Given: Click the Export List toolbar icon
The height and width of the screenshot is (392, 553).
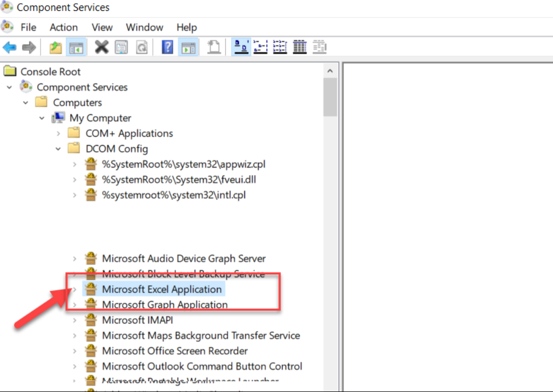Looking at the screenshot, I should 214,47.
